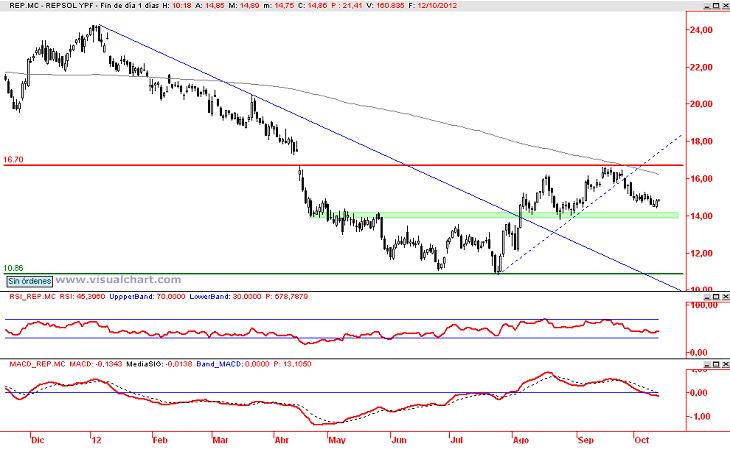
Task: Click the 'Sep' month label on time axis
Action: tap(586, 440)
